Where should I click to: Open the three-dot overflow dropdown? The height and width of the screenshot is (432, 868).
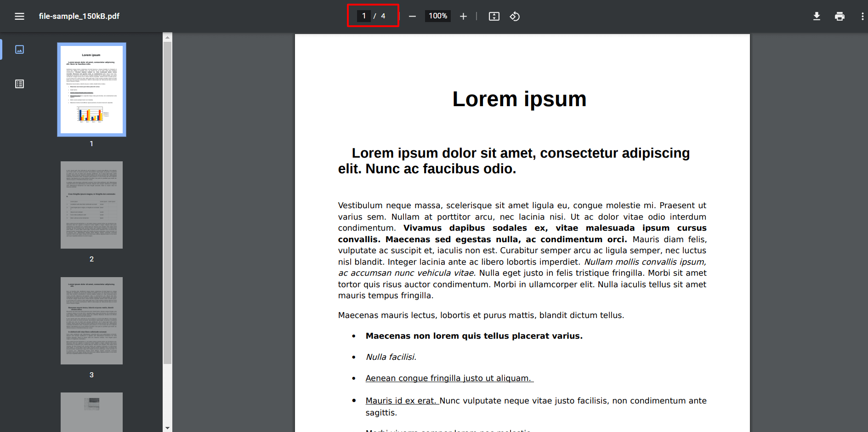862,16
